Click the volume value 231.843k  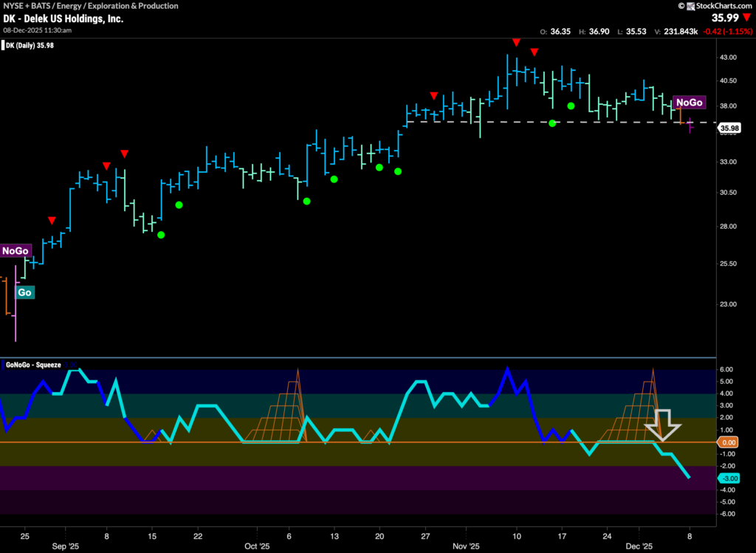(680, 31)
